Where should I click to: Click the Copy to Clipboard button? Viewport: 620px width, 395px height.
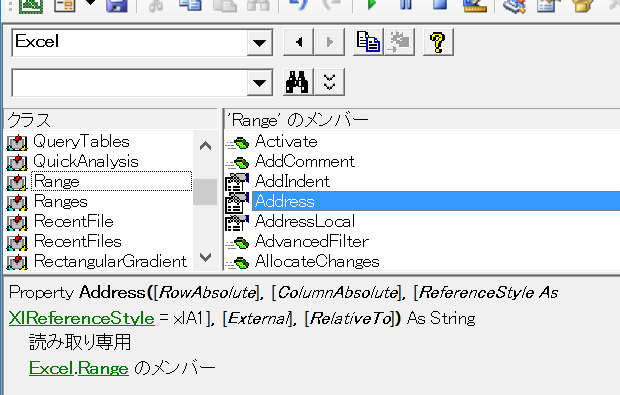[x=368, y=42]
